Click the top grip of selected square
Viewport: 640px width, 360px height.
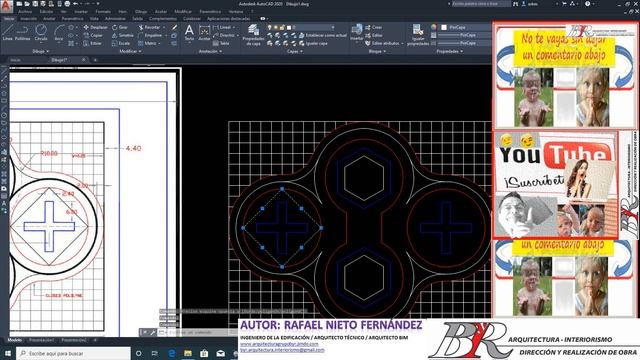point(282,189)
